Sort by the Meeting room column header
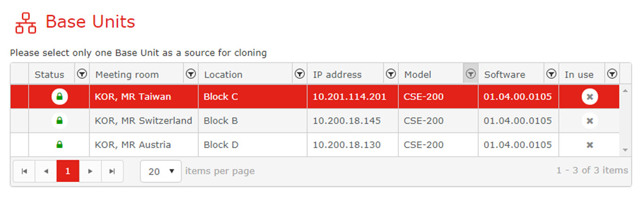The height and width of the screenshot is (201, 644). [x=127, y=75]
